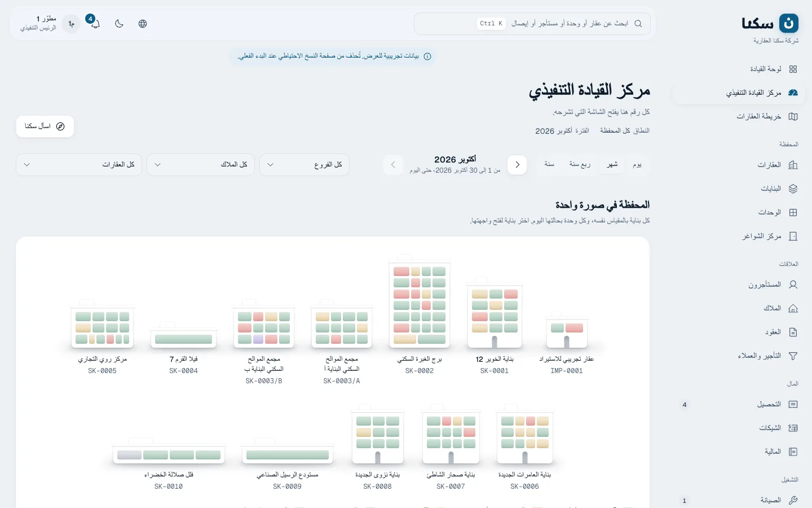Image resolution: width=812 pixels, height=508 pixels.
Task: Select فيلا القرم 7 building
Action: [x=183, y=348]
